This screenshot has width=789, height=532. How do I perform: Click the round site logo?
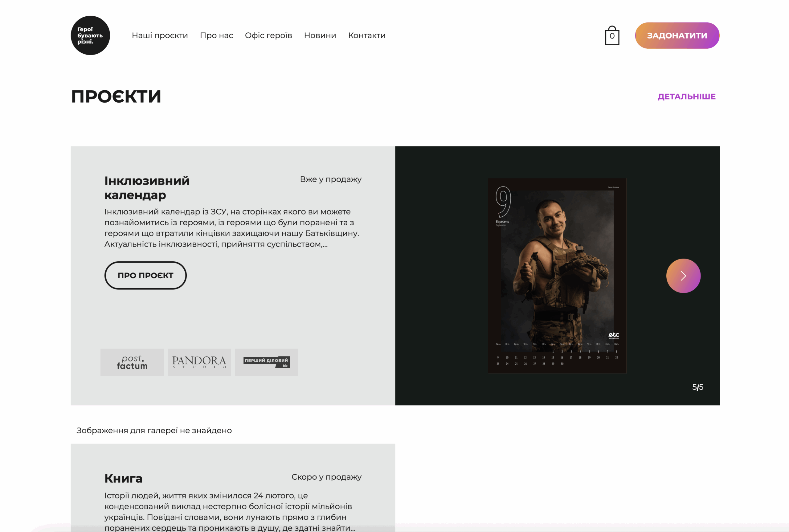(x=90, y=35)
